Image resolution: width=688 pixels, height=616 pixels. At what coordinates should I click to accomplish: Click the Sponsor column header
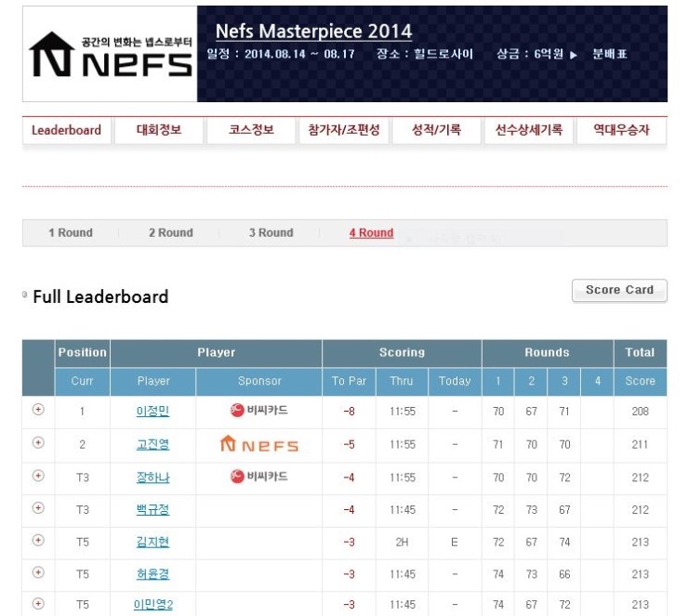pyautogui.click(x=259, y=381)
